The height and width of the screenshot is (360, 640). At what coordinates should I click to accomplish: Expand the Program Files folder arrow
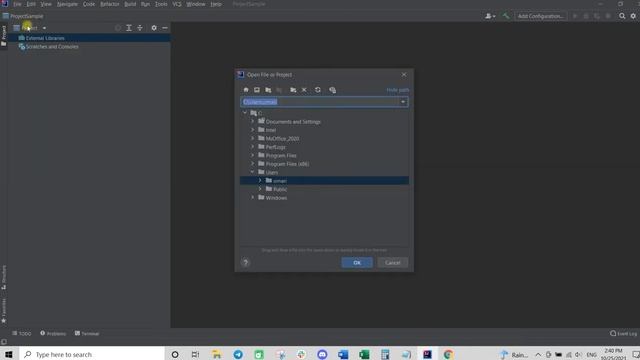pyautogui.click(x=252, y=155)
